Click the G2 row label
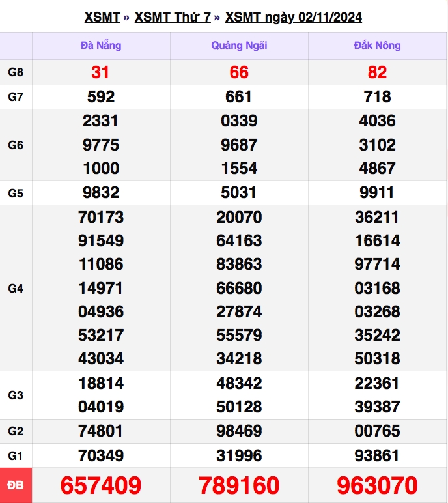 [x=16, y=431]
